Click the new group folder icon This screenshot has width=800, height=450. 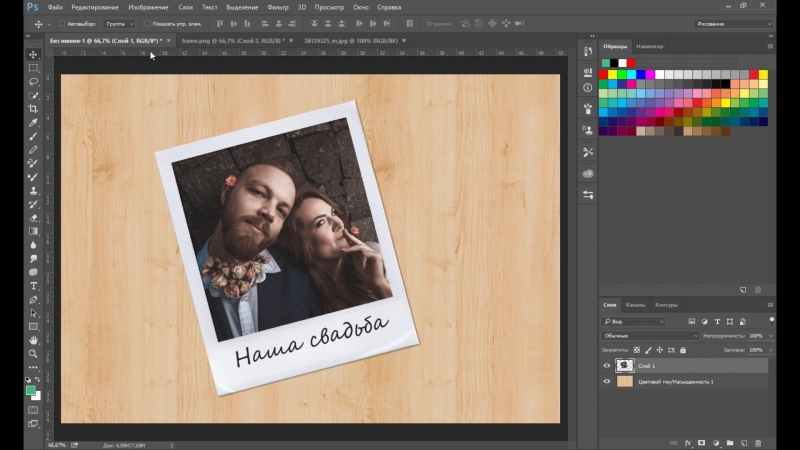pyautogui.click(x=730, y=442)
